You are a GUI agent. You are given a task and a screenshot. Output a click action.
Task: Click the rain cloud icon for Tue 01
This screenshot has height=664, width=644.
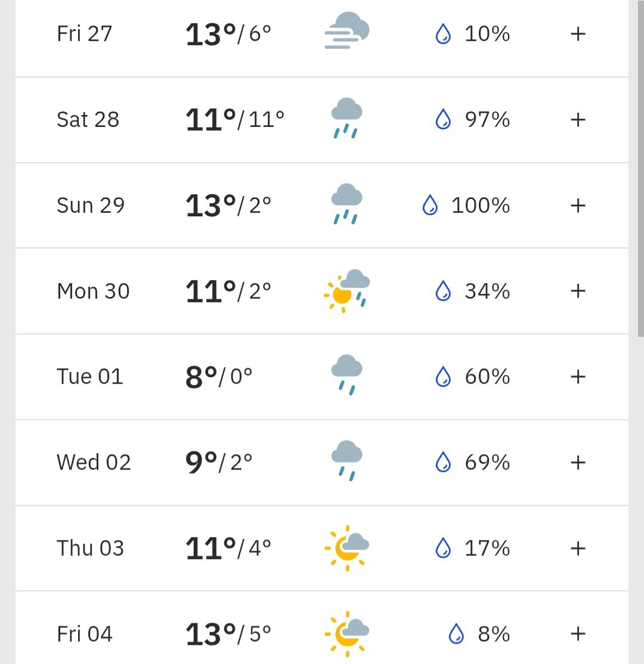click(x=346, y=375)
